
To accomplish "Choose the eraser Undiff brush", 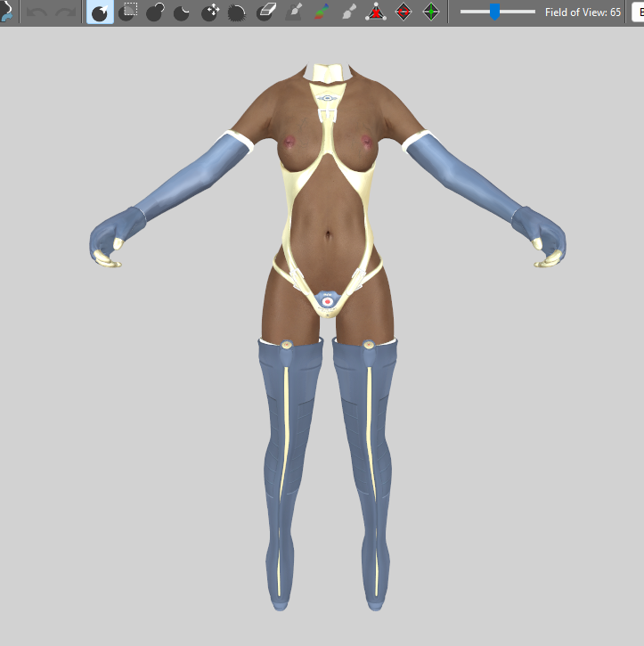I will pos(265,12).
